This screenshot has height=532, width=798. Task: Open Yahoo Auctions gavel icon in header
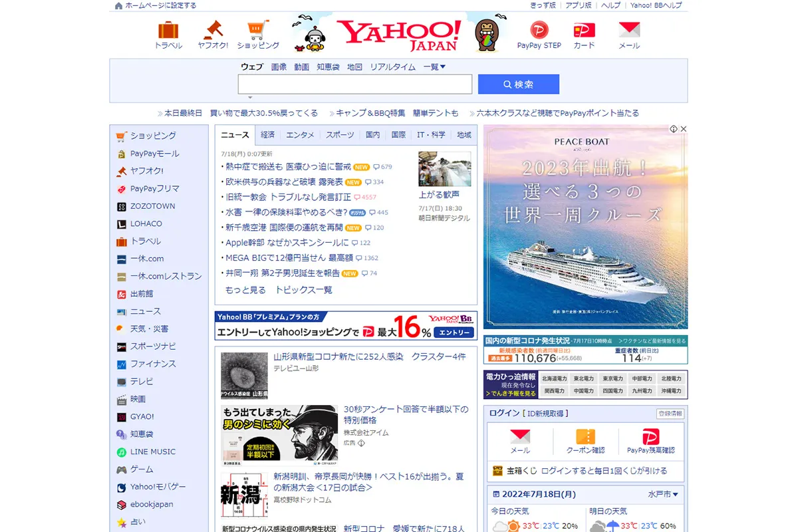click(213, 31)
